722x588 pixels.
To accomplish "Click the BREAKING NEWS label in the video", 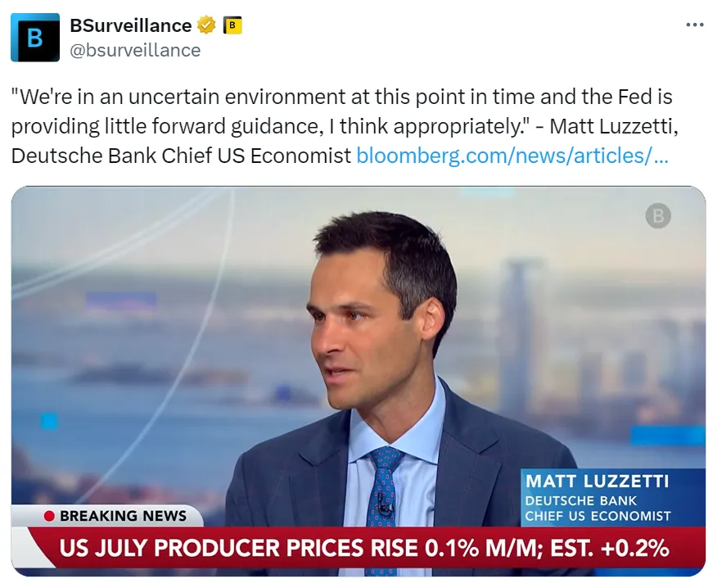I will 123,516.
